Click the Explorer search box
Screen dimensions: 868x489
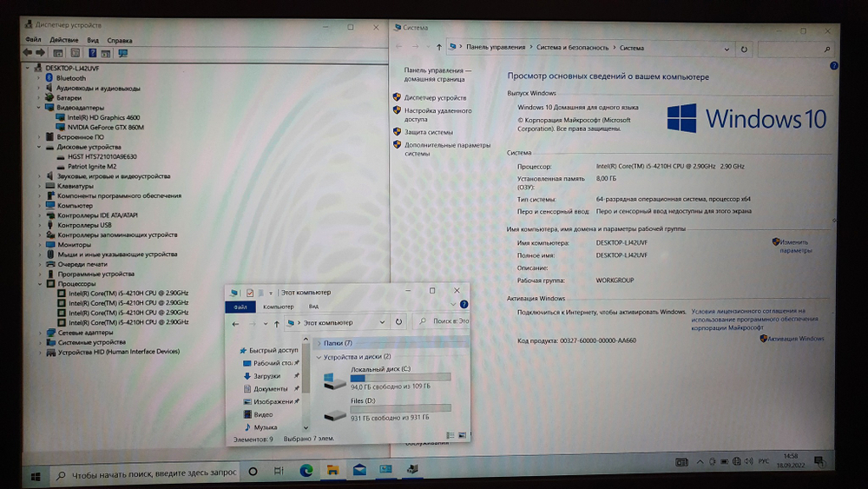click(442, 321)
